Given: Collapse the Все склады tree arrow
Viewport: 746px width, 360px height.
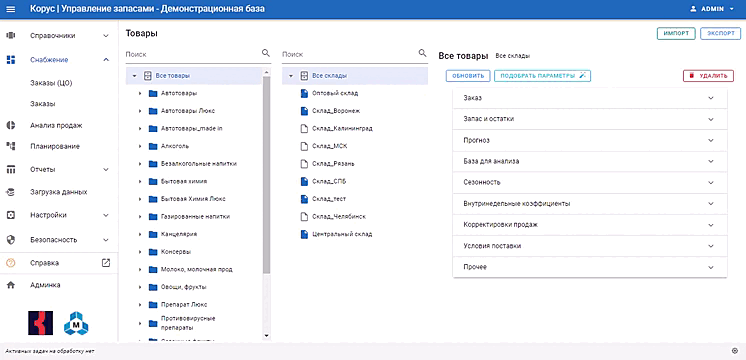Looking at the screenshot, I should [x=291, y=76].
